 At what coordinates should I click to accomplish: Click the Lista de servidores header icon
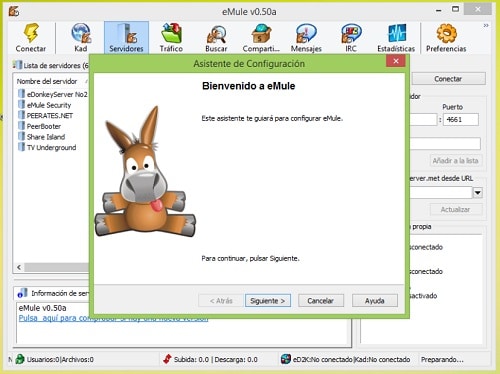point(18,65)
